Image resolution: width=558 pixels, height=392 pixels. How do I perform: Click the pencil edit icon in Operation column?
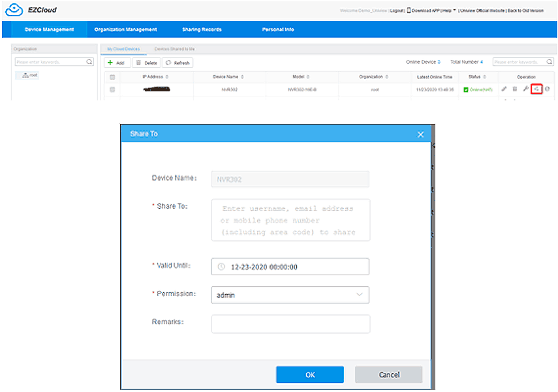pos(503,89)
